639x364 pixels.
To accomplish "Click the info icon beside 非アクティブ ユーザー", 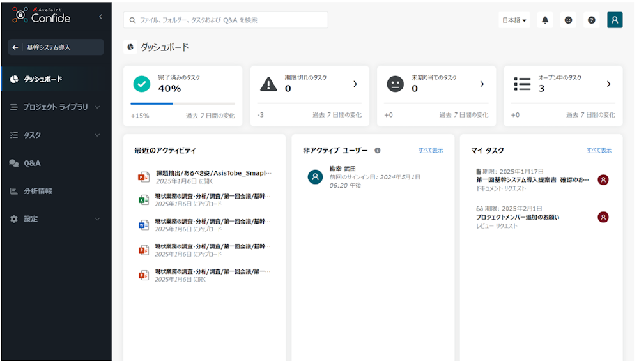I will 378,151.
